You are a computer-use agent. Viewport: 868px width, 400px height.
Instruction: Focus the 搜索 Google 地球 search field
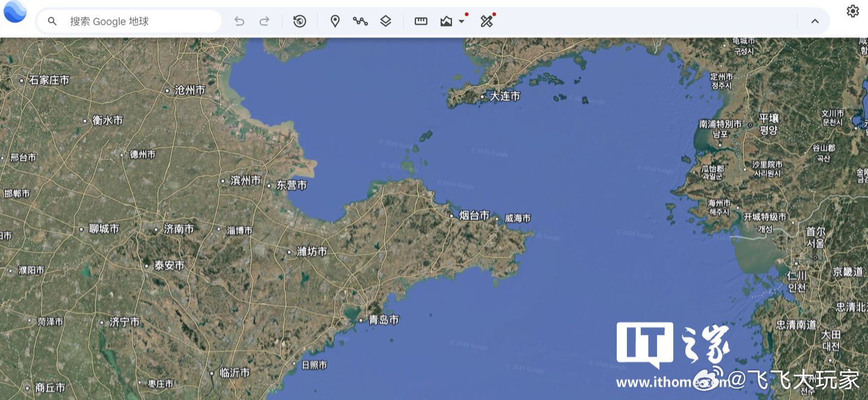point(129,21)
